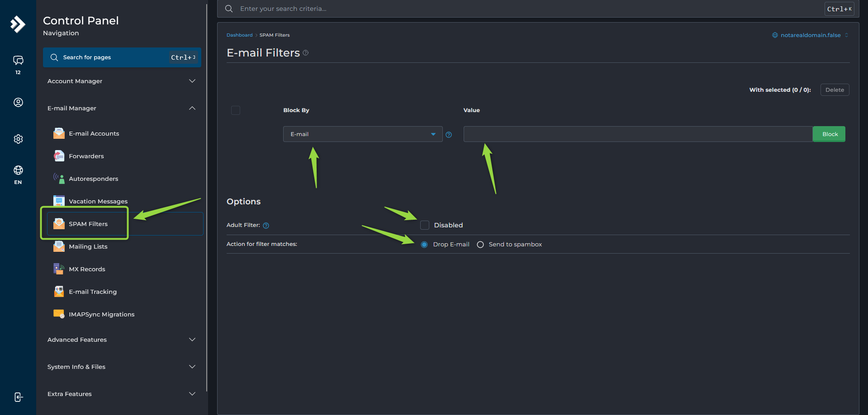Select the Send to spambox radio button
Viewport: 868px width, 415px height.
pyautogui.click(x=480, y=245)
